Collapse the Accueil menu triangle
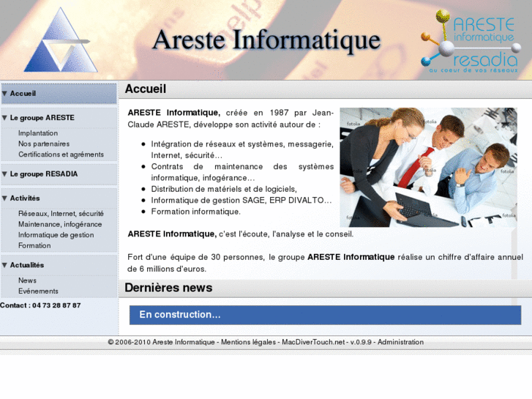532x399 pixels. pyautogui.click(x=4, y=94)
